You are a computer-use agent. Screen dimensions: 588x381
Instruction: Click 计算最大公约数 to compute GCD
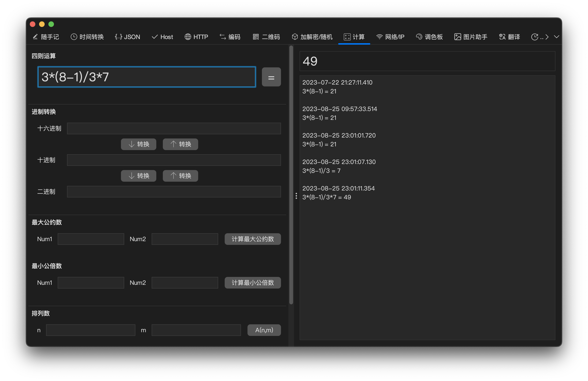point(253,239)
